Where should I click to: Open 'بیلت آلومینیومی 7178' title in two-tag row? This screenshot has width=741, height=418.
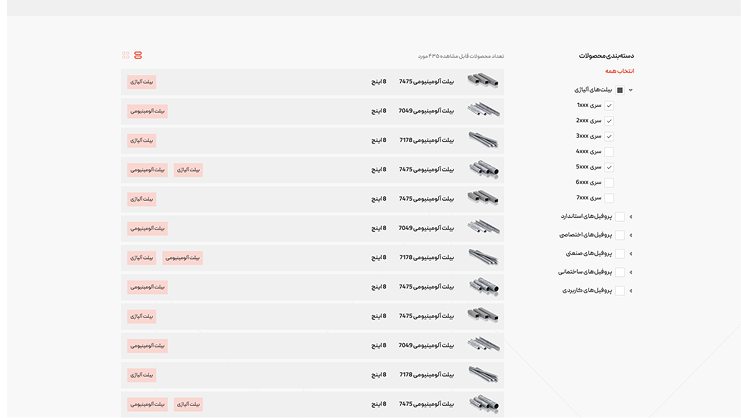426,257
